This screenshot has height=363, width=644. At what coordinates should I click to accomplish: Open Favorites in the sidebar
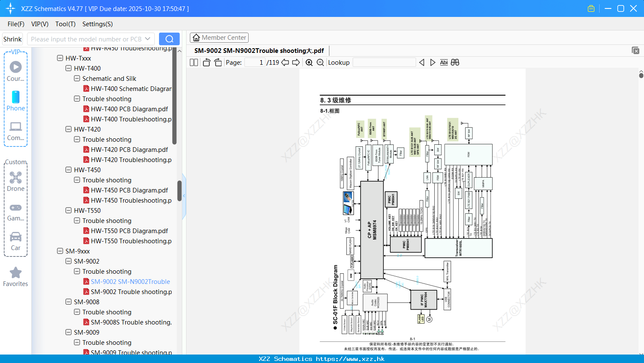point(16,277)
